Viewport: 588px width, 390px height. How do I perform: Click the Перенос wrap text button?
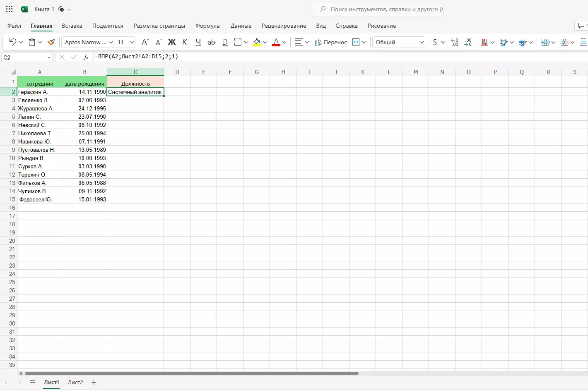tap(330, 42)
